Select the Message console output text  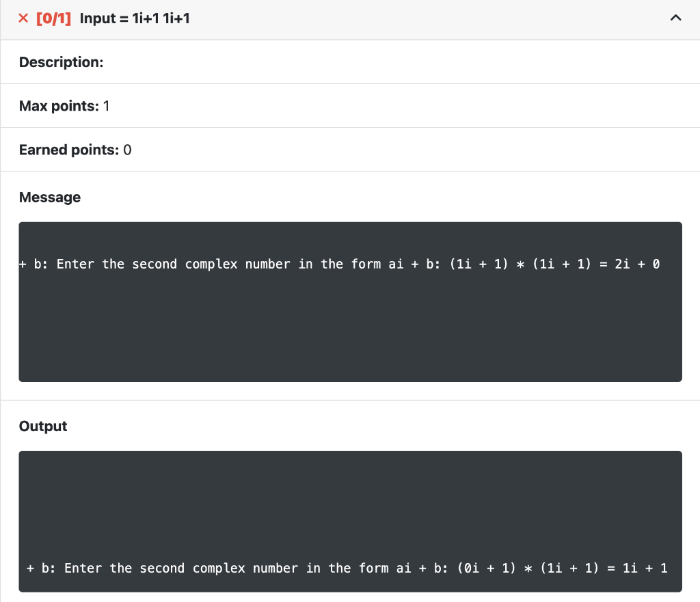[x=340, y=264]
